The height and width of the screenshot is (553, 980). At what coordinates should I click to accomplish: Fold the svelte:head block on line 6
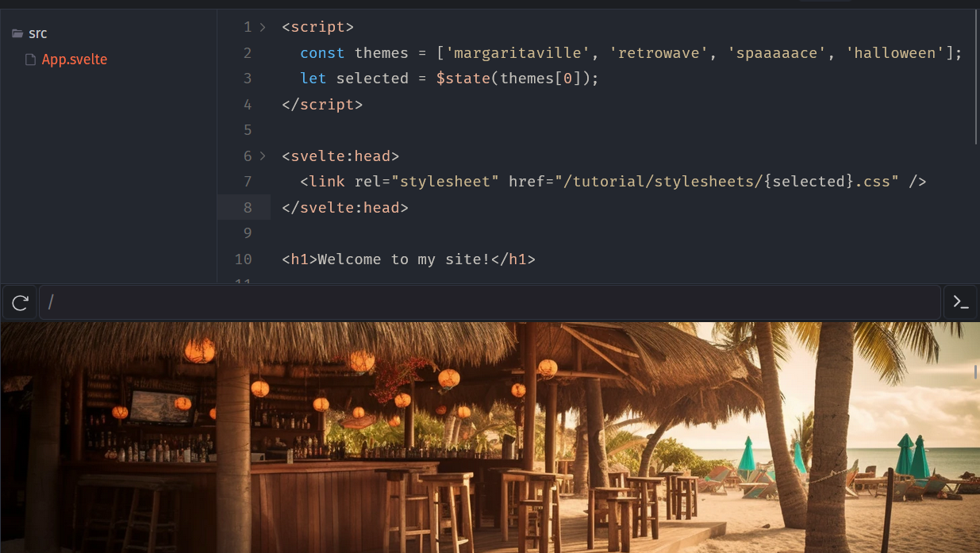263,156
